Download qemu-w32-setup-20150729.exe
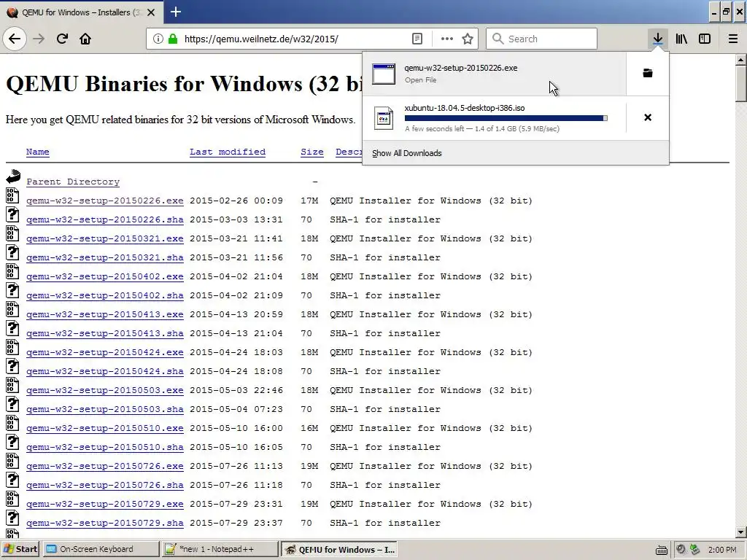 click(105, 504)
